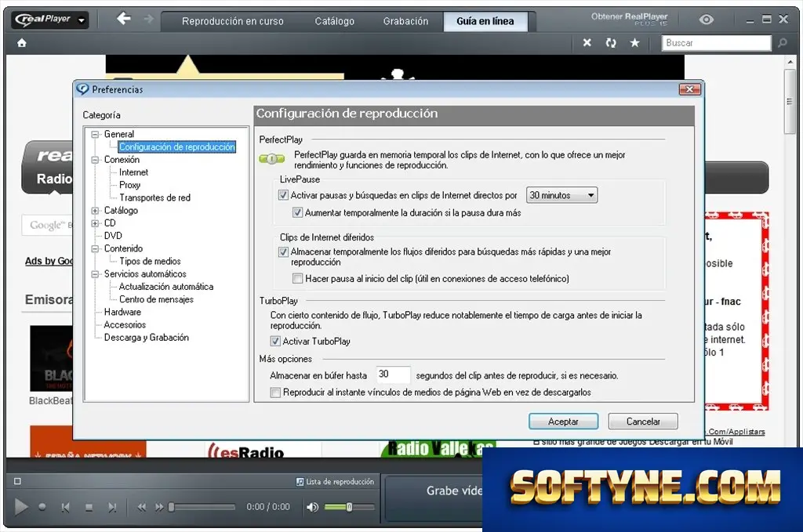Screen dimensions: 803x532
Task: Open the 30 minutos dropdown
Action: (561, 195)
